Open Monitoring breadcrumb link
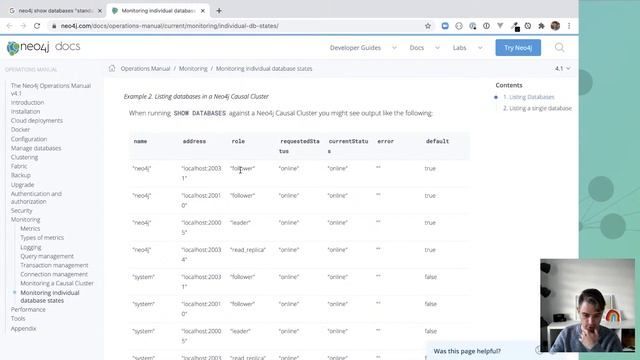Image resolution: width=640 pixels, height=360 pixels. pos(193,69)
